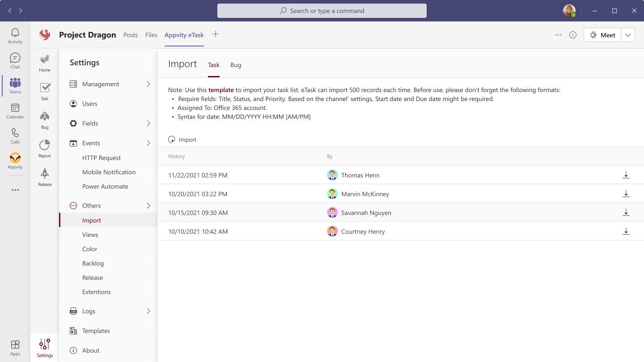Click the Import button above history
Screen dimensions: 644x362
pyautogui.click(x=182, y=140)
